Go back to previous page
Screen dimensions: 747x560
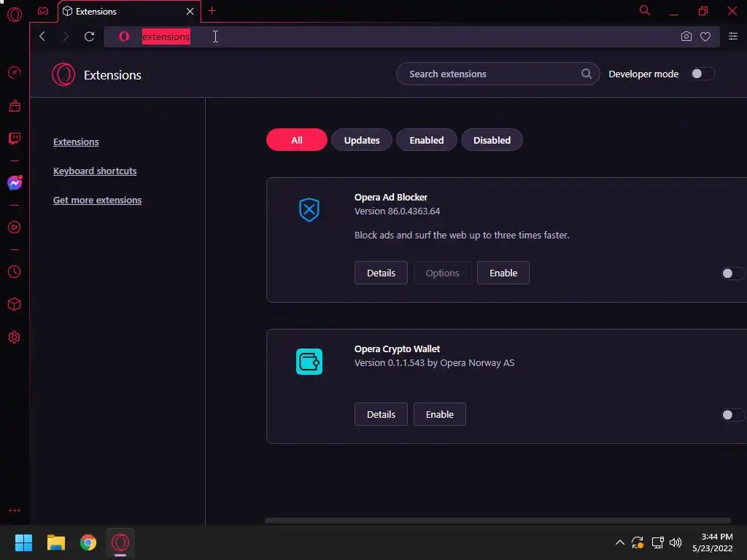42,36
